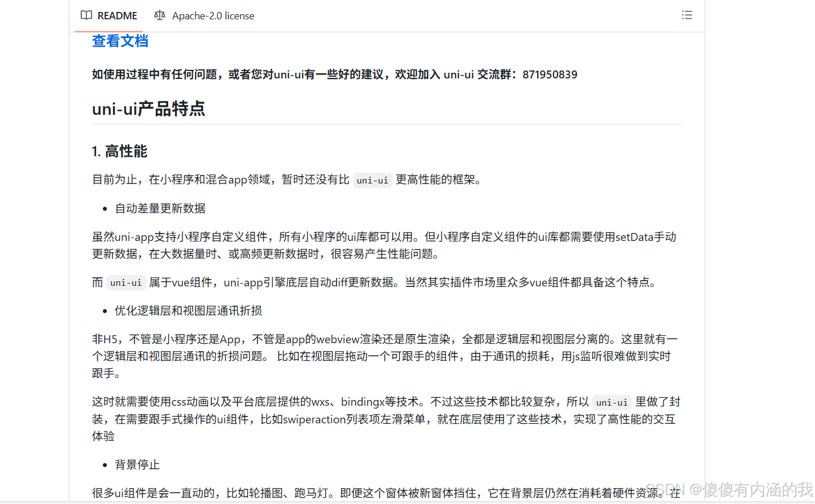The height and width of the screenshot is (504, 815).
Task: Click the uni-ui code tag before 属于vue组件
Action: point(126,282)
